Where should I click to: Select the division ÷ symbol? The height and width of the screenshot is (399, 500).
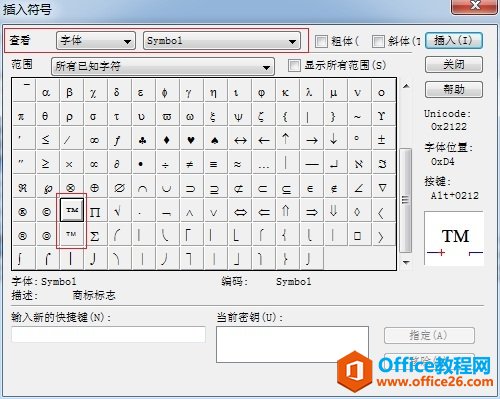[x=167, y=163]
